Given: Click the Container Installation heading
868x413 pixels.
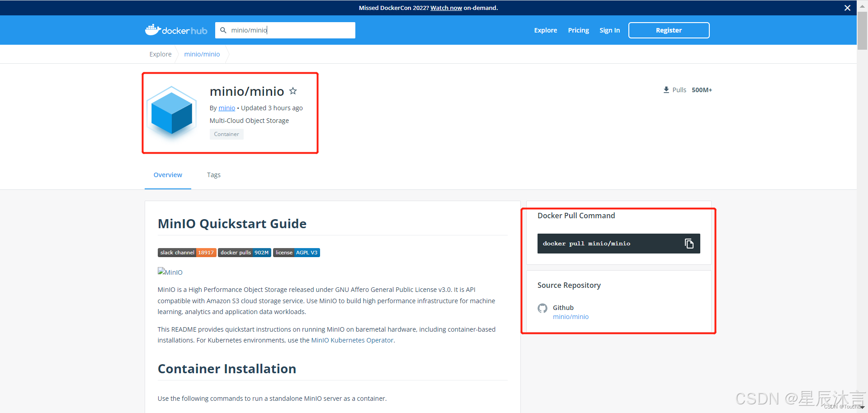Looking at the screenshot, I should coord(227,369).
